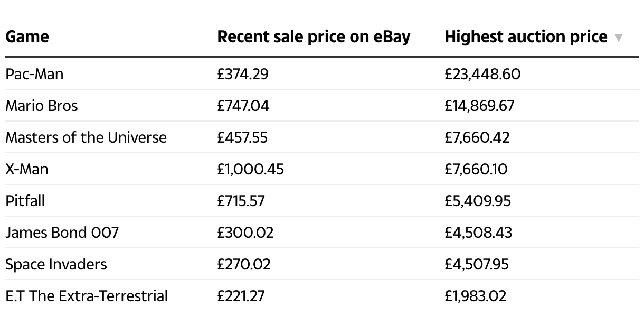Click the £7,660.42 auction price cell
Viewport: 644px width, 316px height.
(477, 137)
